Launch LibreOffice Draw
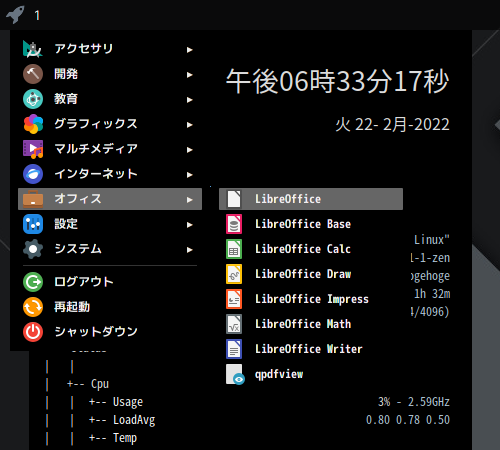500x450 pixels. coord(303,274)
